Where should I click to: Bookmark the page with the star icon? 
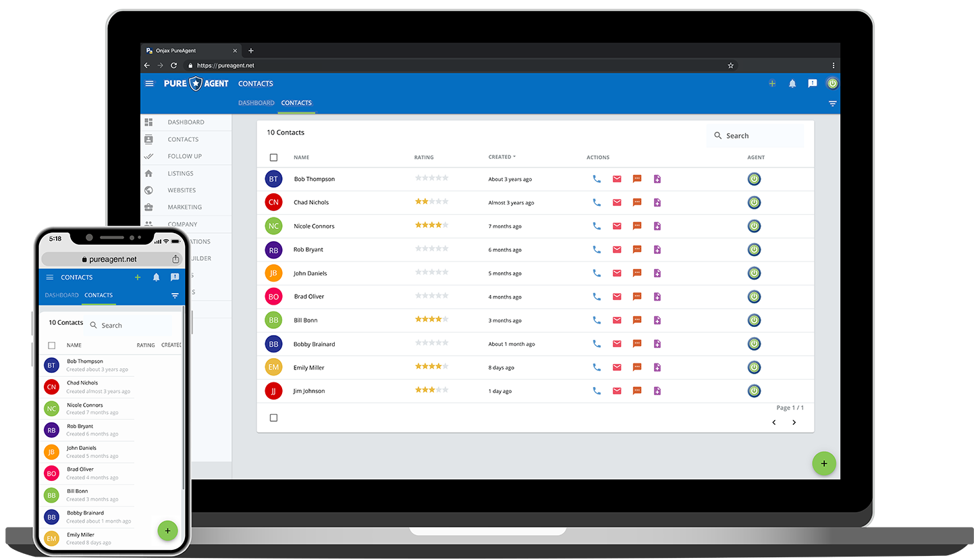730,66
